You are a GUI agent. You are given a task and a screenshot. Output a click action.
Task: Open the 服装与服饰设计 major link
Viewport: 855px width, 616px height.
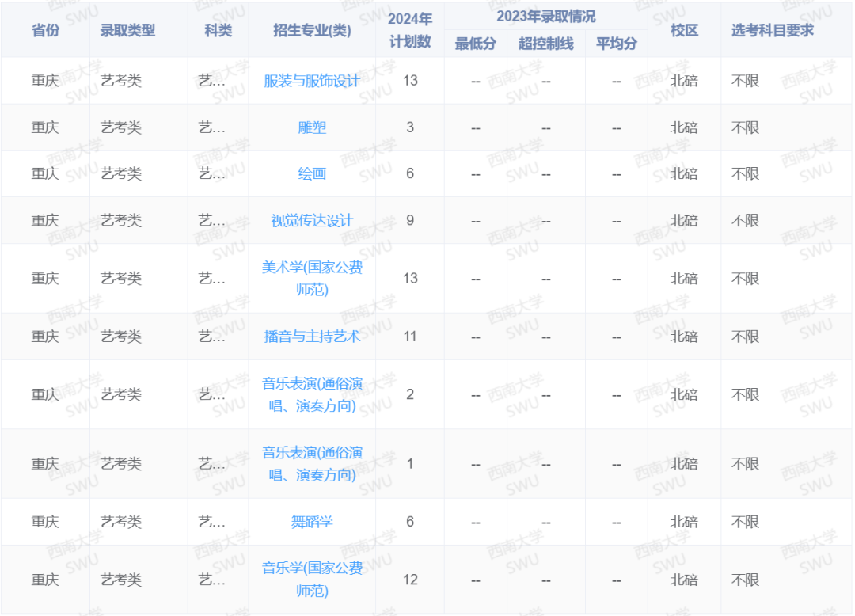pyautogui.click(x=312, y=81)
